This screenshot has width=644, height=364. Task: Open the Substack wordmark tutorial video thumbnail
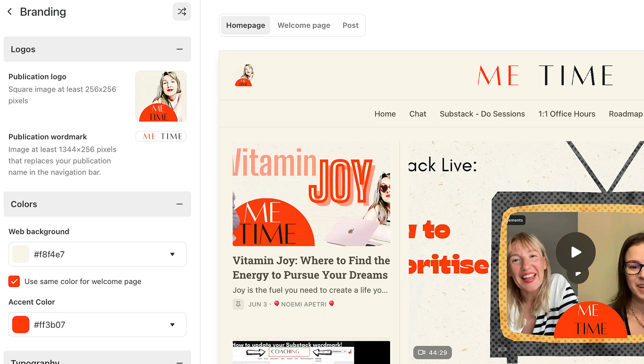pyautogui.click(x=311, y=353)
